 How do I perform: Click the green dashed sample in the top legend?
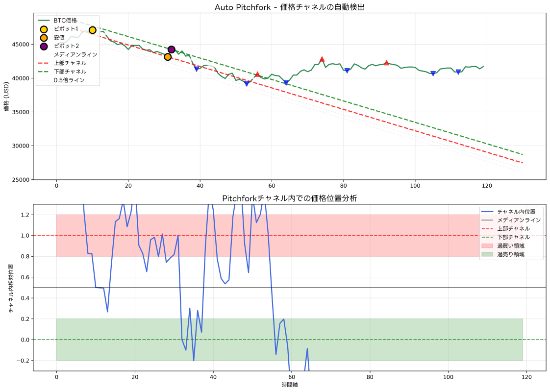coord(44,72)
